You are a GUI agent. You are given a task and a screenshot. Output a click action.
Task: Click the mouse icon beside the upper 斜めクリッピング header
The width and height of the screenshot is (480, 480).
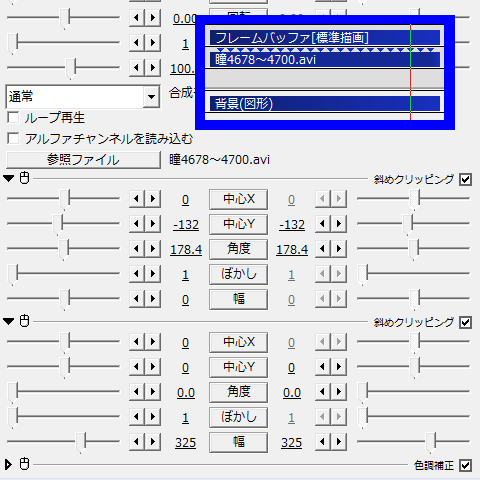[x=24, y=178]
